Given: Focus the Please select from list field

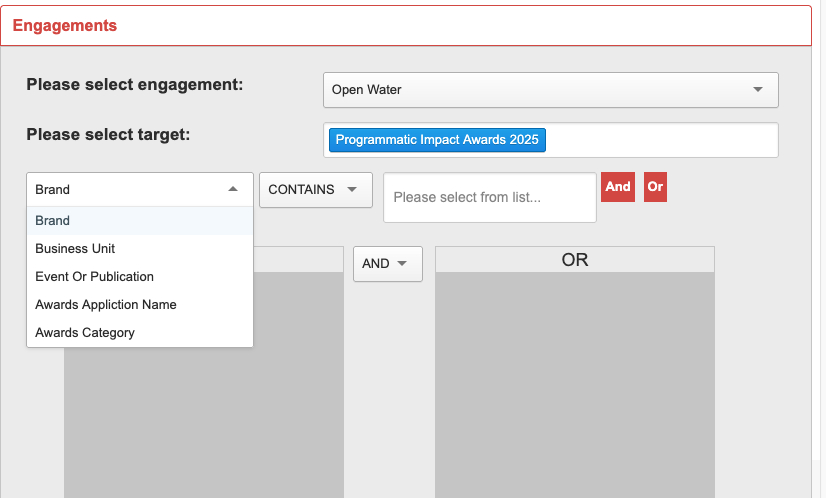Looking at the screenshot, I should coord(490,197).
